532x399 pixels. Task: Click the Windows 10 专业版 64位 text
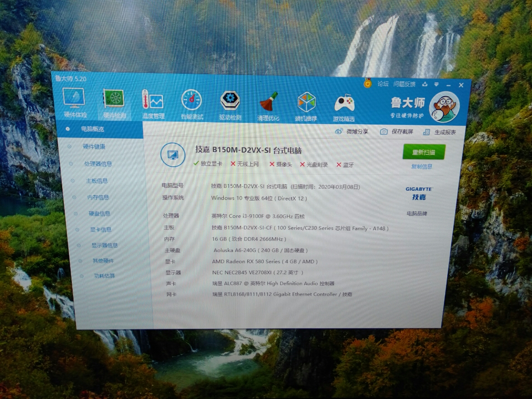(x=259, y=198)
